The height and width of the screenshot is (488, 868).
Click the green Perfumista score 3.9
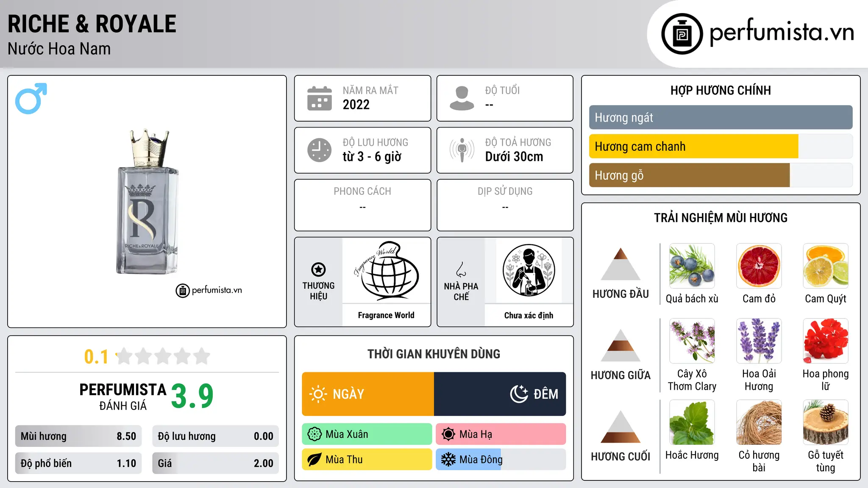point(192,396)
